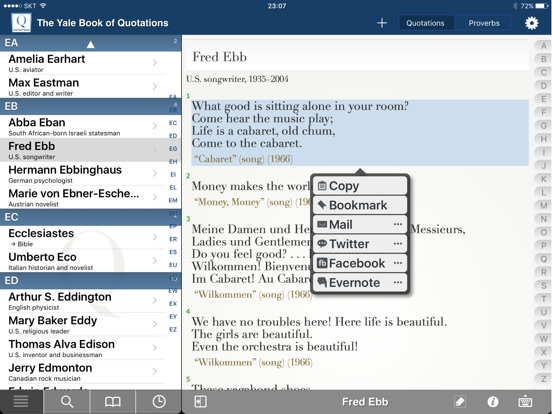This screenshot has height=414, width=552.
Task: Jump to ER in the sub-index
Action: (173, 239)
